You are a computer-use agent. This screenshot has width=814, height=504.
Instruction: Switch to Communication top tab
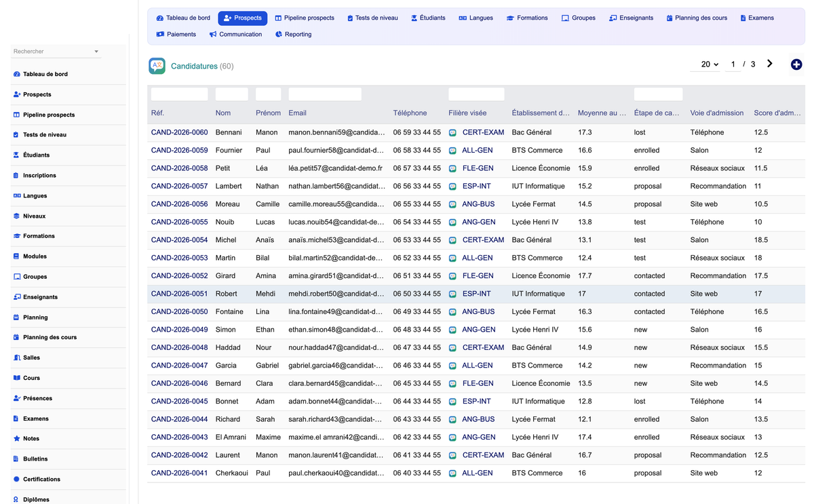point(235,35)
